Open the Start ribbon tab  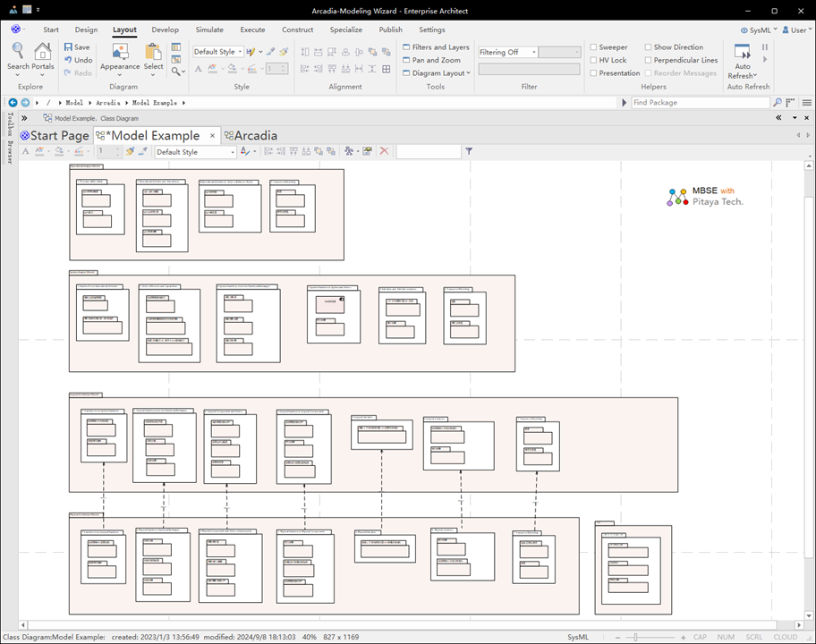pos(51,30)
